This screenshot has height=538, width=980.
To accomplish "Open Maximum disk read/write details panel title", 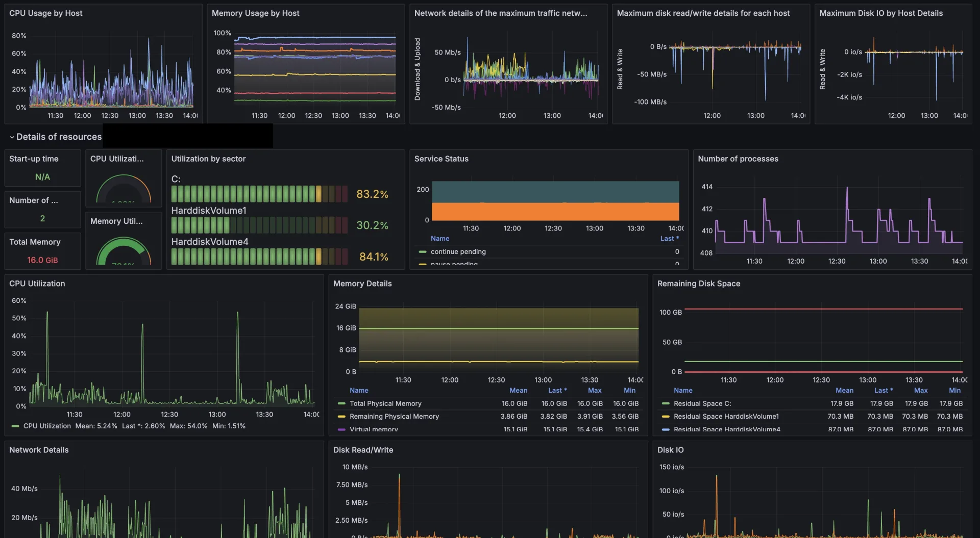I will 703,13.
